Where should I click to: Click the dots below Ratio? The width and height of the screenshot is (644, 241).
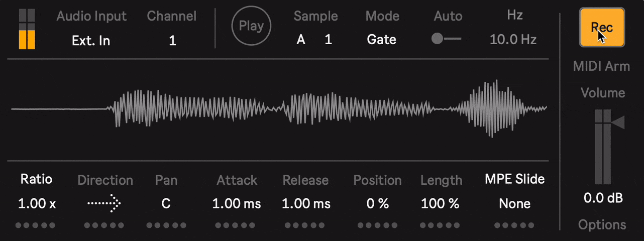35,225
